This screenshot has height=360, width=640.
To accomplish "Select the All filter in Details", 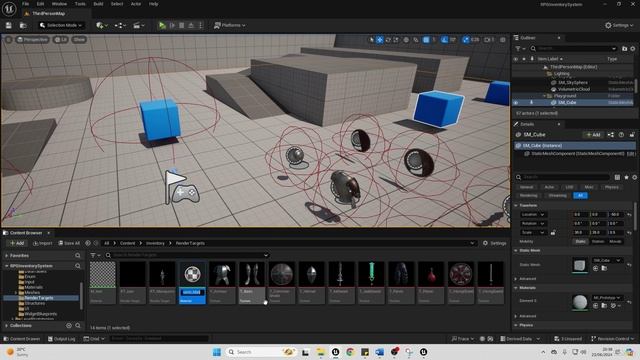I will (580, 196).
